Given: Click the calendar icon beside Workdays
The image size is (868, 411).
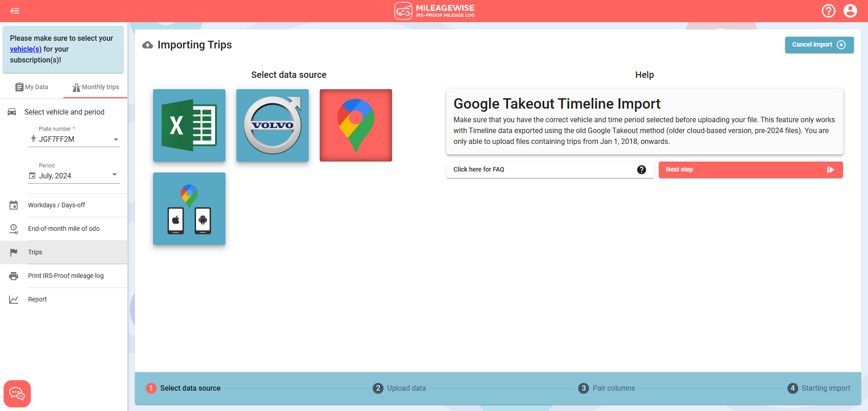Looking at the screenshot, I should [x=14, y=205].
